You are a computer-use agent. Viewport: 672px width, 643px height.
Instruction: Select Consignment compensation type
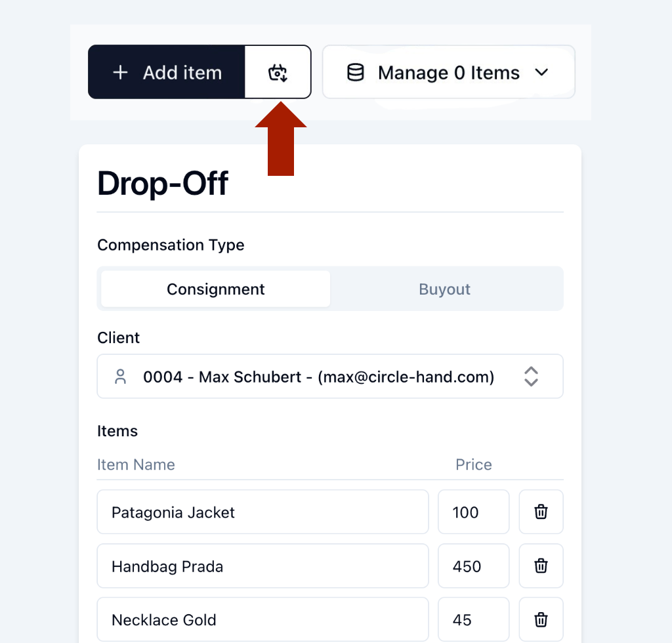point(215,289)
